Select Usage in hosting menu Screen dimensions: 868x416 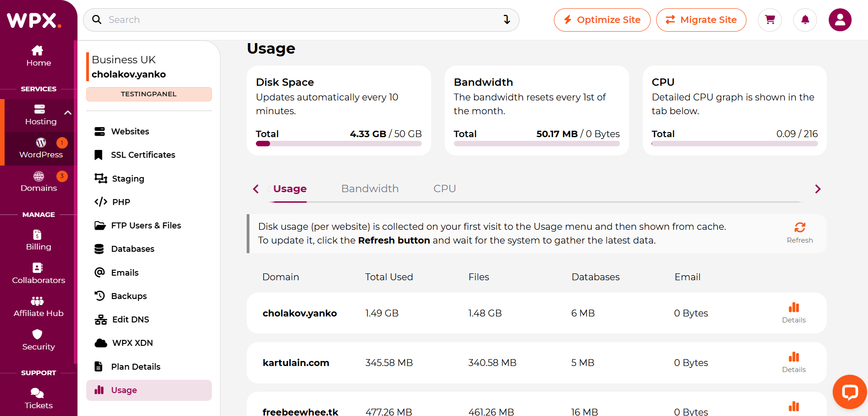coord(149,390)
